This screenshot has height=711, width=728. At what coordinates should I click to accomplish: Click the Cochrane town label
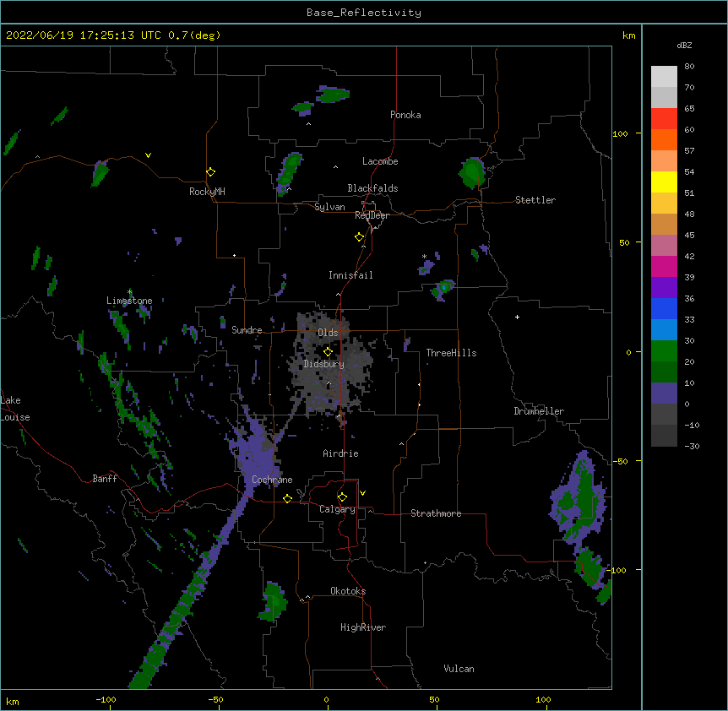click(272, 480)
